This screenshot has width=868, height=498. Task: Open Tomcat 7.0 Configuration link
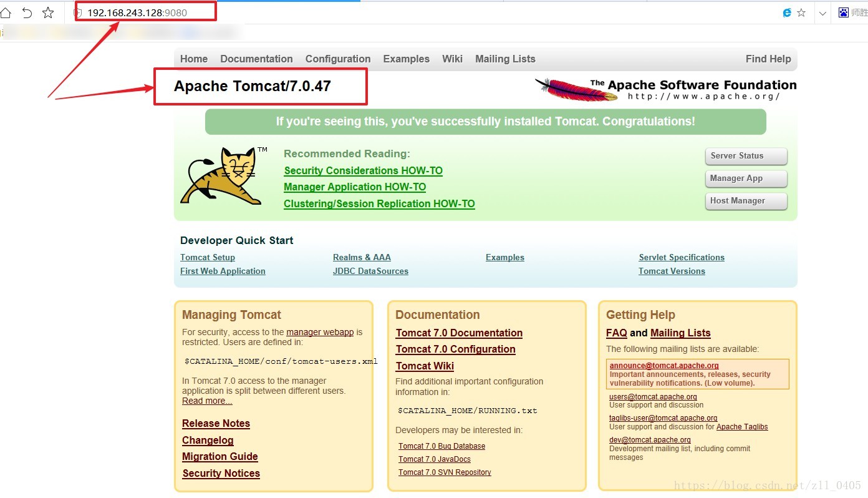456,349
